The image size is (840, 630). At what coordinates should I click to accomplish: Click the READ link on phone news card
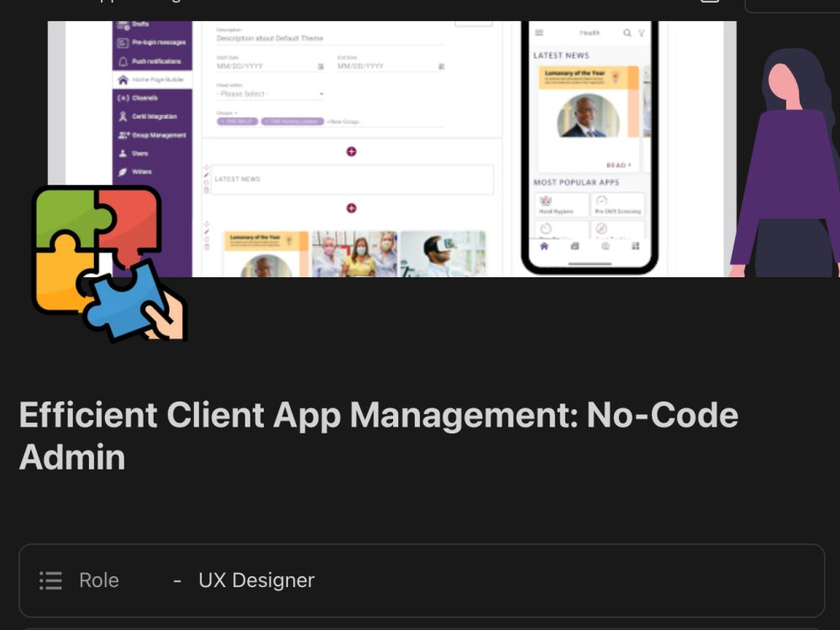coord(619,165)
